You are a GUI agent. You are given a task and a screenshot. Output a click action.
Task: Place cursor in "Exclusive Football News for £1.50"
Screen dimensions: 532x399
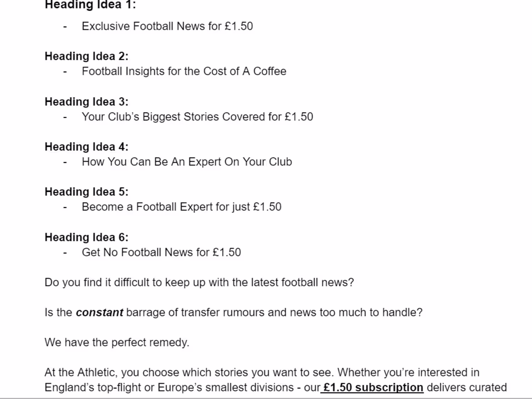coord(167,26)
